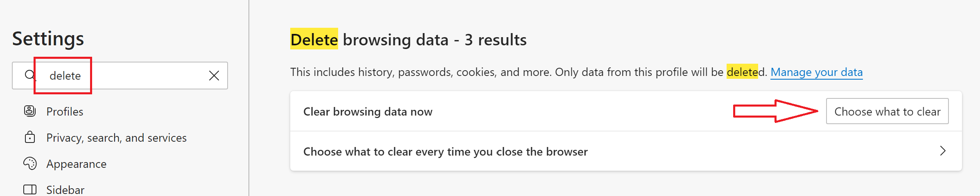
Task: Go to Privacy, search, and services
Action: [x=116, y=138]
